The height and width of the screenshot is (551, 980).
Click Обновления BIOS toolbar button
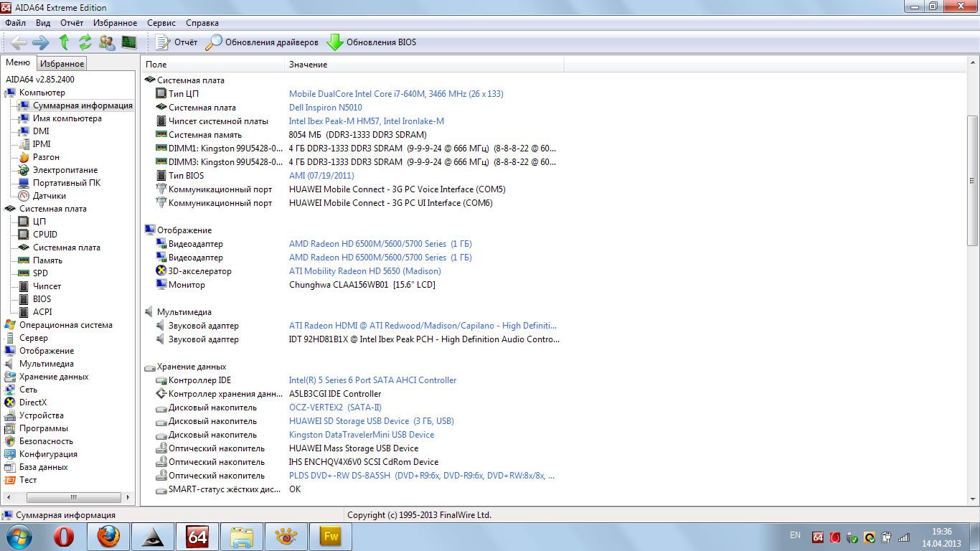[x=372, y=42]
